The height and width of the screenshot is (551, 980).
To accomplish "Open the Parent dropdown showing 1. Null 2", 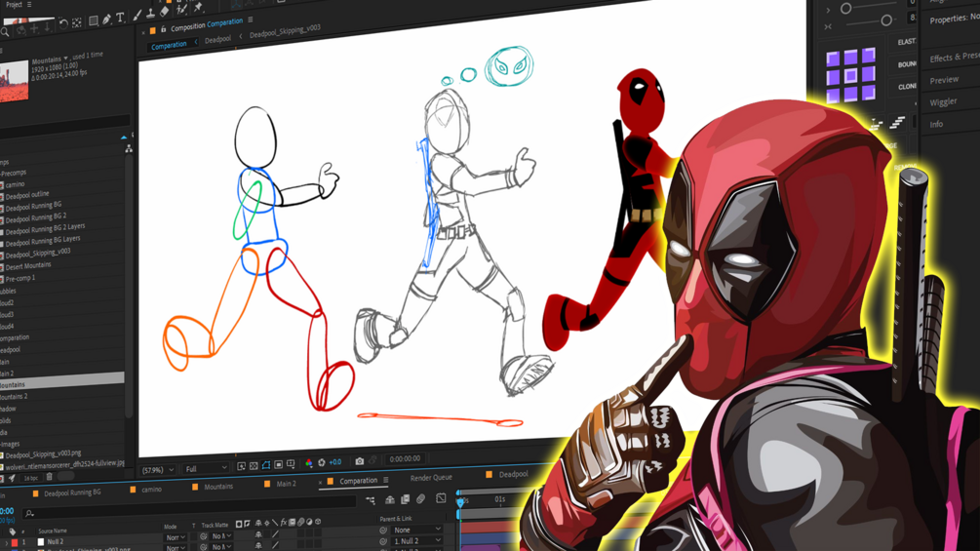I will click(x=417, y=541).
